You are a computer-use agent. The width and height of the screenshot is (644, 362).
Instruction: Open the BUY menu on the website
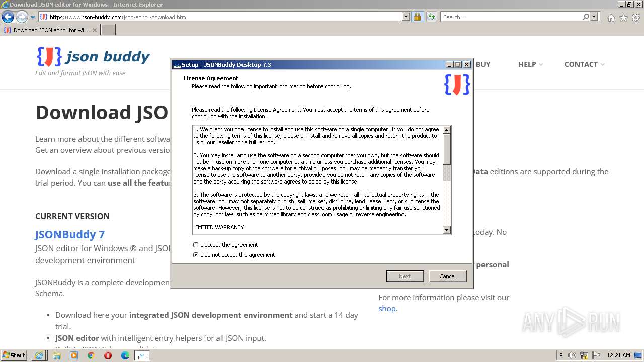click(x=483, y=64)
